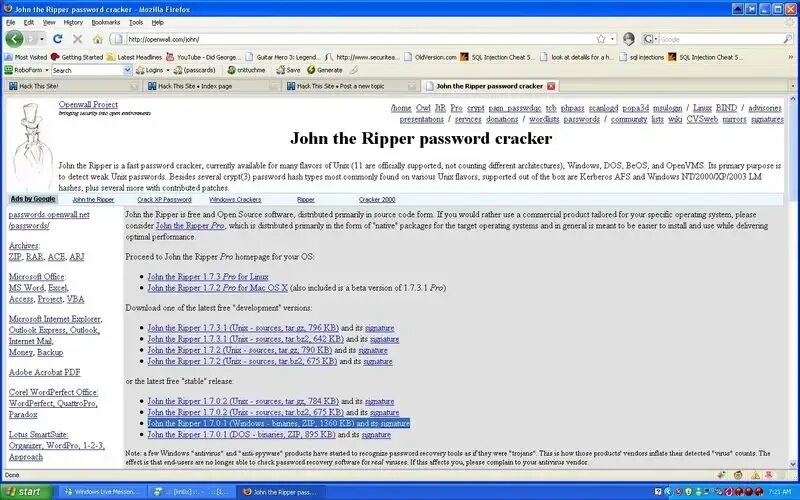
Task: Open the Getting Started bookmark
Action: pos(77,57)
